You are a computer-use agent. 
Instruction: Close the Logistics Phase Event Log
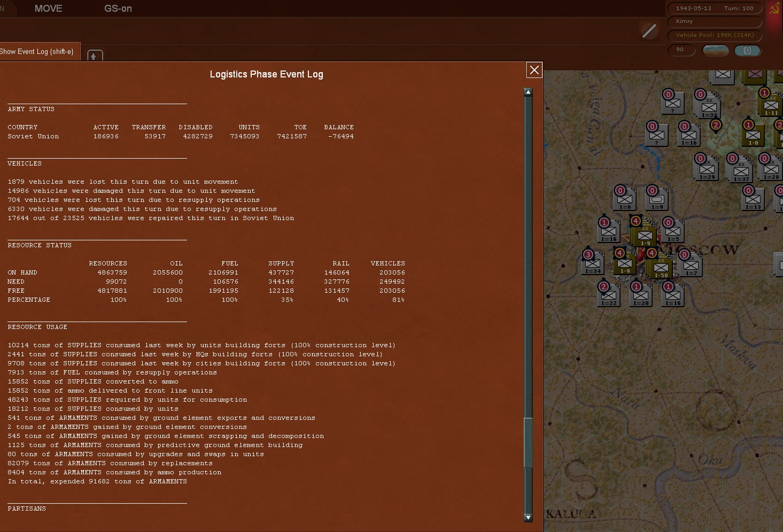tap(534, 70)
